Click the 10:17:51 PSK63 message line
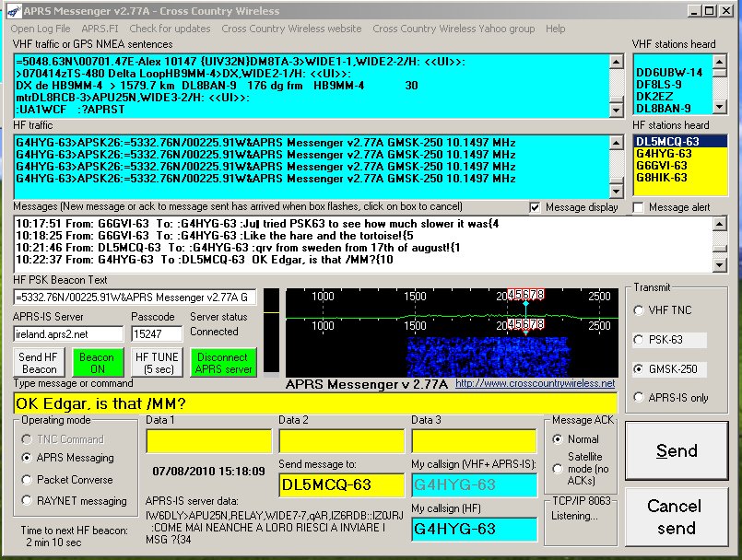The image size is (742, 560). click(x=257, y=224)
